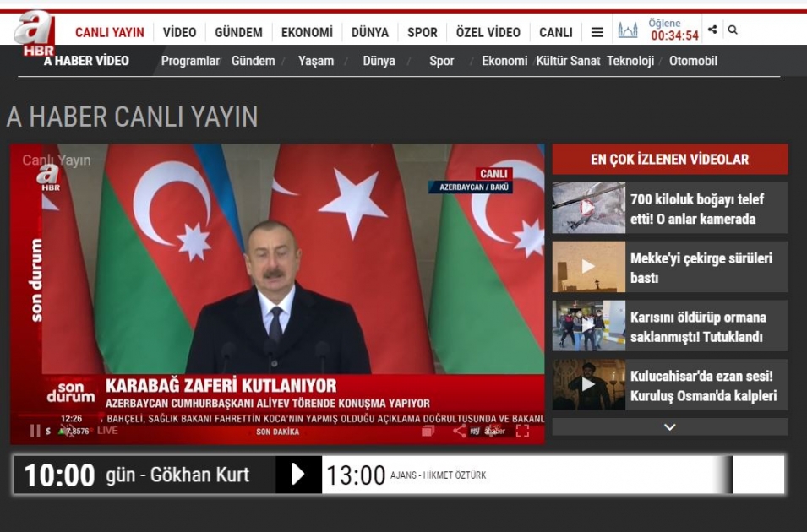Pause the live video stream

pyautogui.click(x=35, y=431)
